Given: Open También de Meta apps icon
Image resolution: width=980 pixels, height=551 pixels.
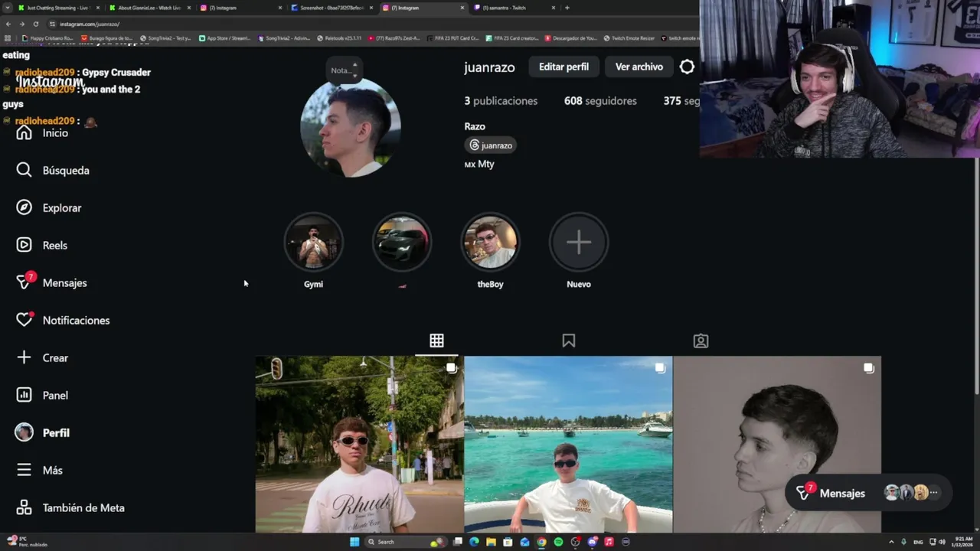Looking at the screenshot, I should [24, 507].
